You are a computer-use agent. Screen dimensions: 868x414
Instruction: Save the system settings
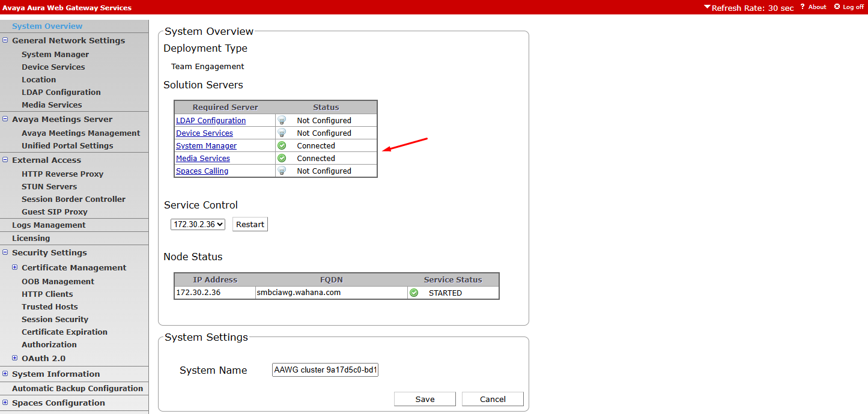click(425, 399)
